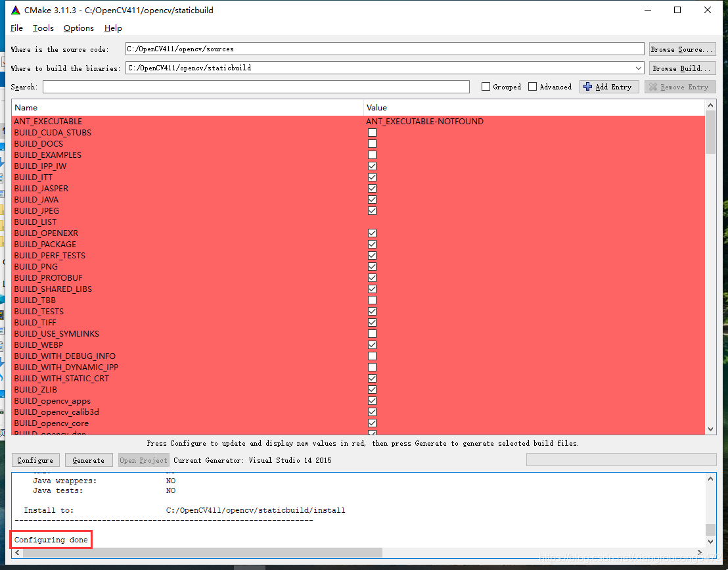Screen dimensions: 728x570
Task: Uncheck BUILD_PERF_TESTS checkbox
Action: pos(372,255)
